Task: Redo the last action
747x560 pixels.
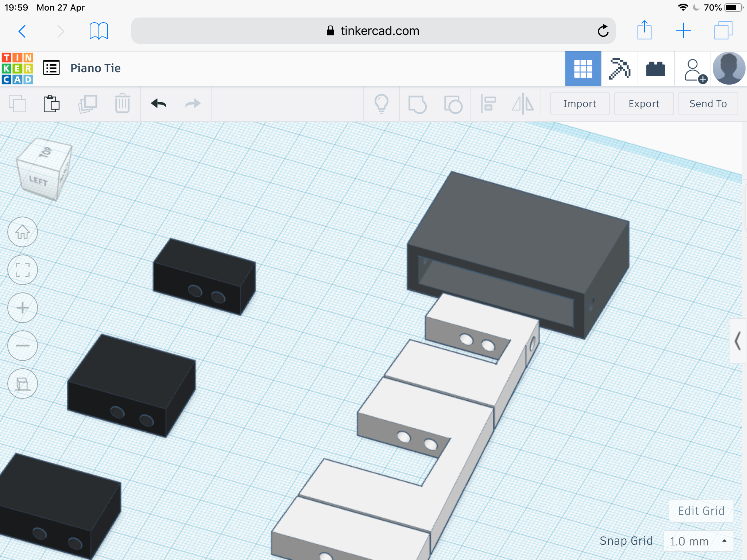Action: pos(193,104)
